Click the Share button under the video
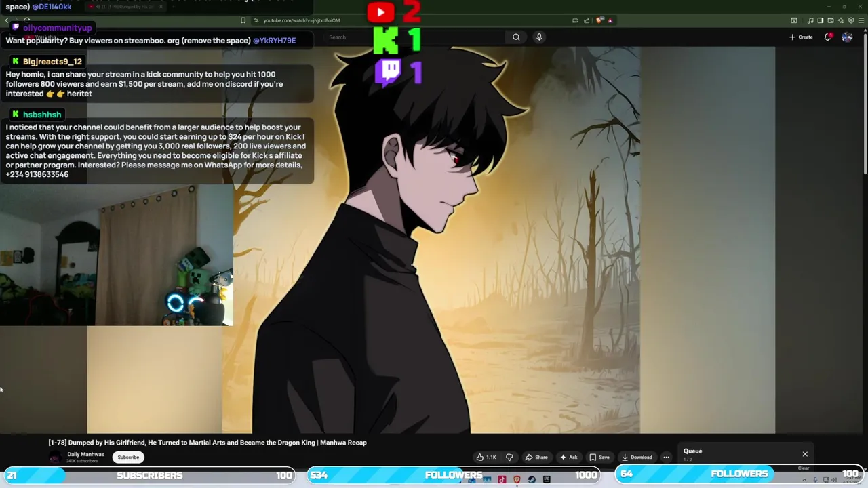This screenshot has height=488, width=868. pyautogui.click(x=536, y=457)
